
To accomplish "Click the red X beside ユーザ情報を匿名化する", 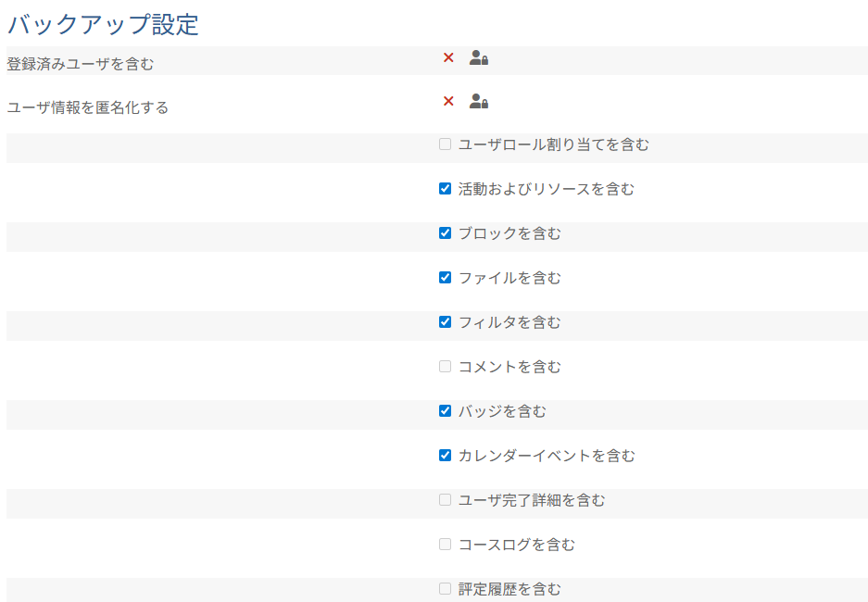I will click(x=448, y=101).
